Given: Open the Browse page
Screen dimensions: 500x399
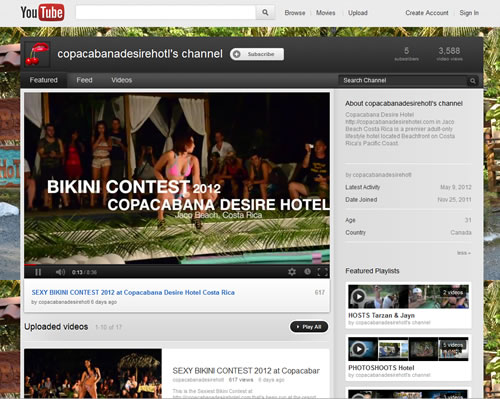Looking at the screenshot, I should point(295,13).
